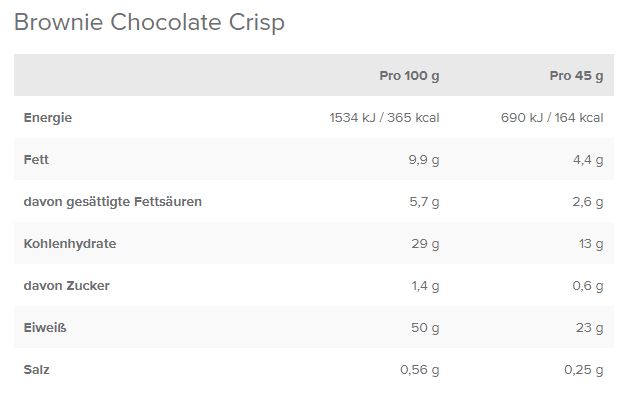Select the 1534 kJ / 365 kcal value
Image resolution: width=629 pixels, height=403 pixels.
point(384,118)
